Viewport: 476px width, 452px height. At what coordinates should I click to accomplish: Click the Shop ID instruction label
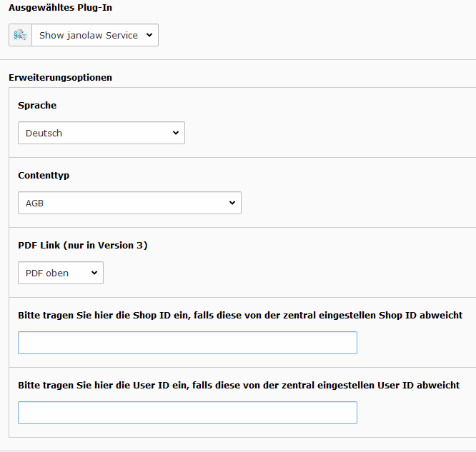point(240,315)
